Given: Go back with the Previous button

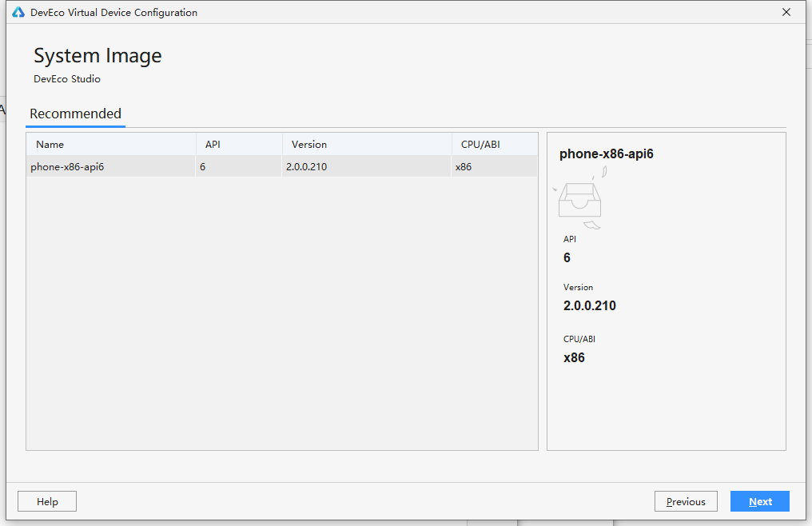Looking at the screenshot, I should tap(686, 501).
